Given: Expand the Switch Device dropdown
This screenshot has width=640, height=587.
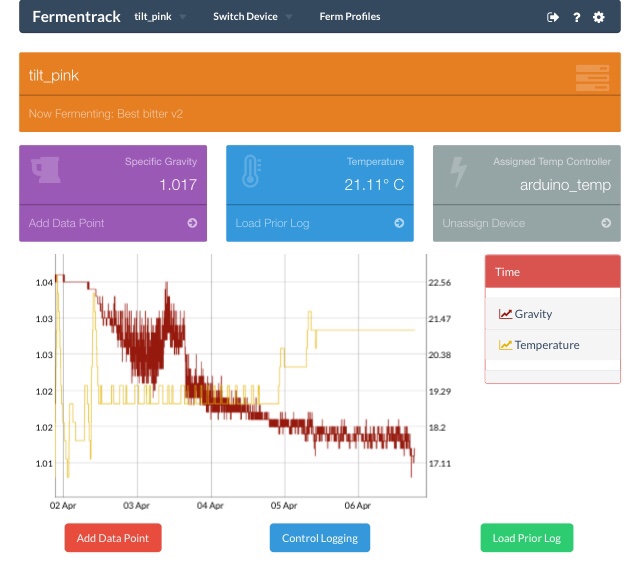Looking at the screenshot, I should pos(252,17).
